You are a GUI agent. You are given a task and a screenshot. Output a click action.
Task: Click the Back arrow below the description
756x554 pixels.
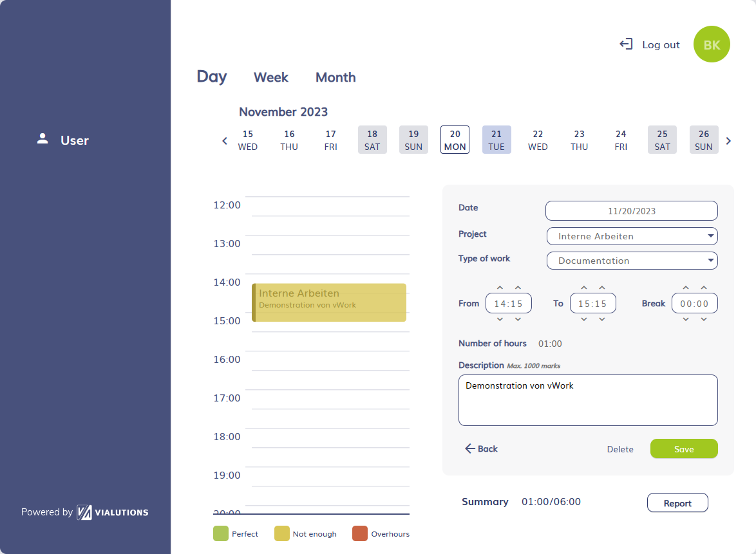pyautogui.click(x=480, y=448)
